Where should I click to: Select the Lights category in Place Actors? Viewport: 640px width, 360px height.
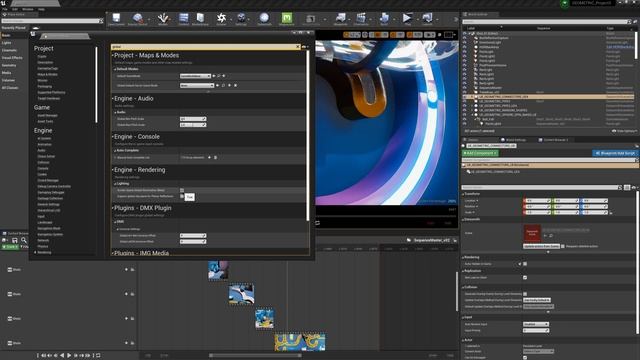pyautogui.click(x=6, y=42)
